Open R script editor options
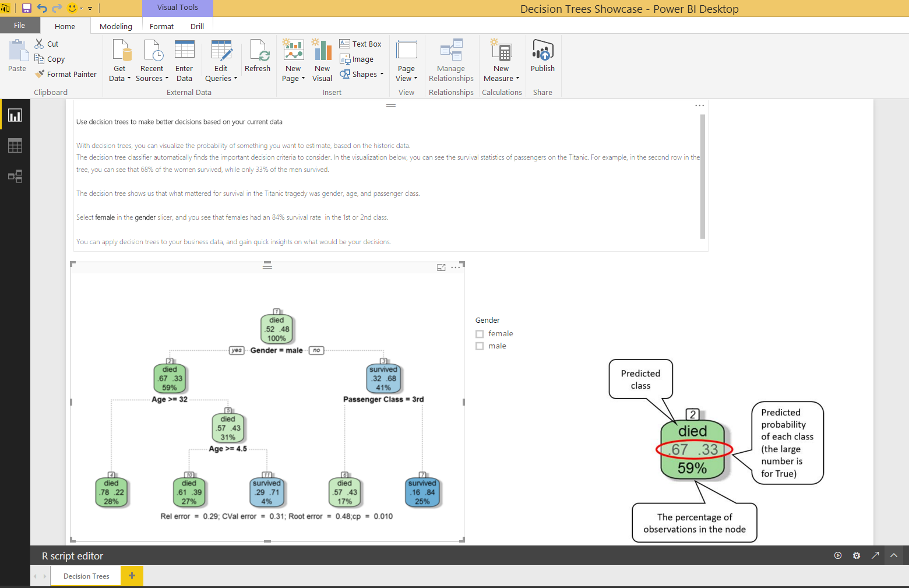The height and width of the screenshot is (588, 909). (x=856, y=555)
